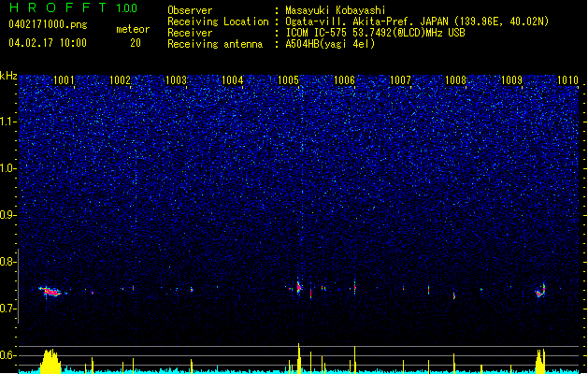Image resolution: width=588 pixels, height=374 pixels.
Task: Click the wide yellow power peak below the 1001 echo
Action: (x=50, y=361)
